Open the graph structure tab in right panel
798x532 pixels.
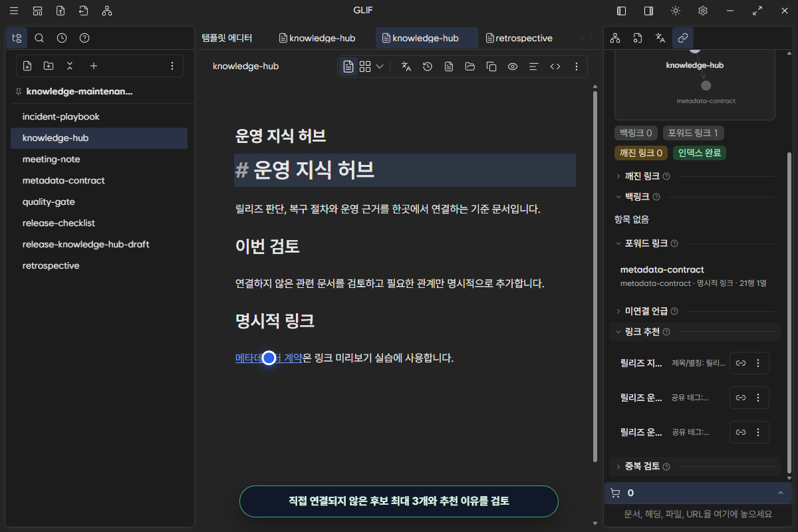tap(615, 38)
